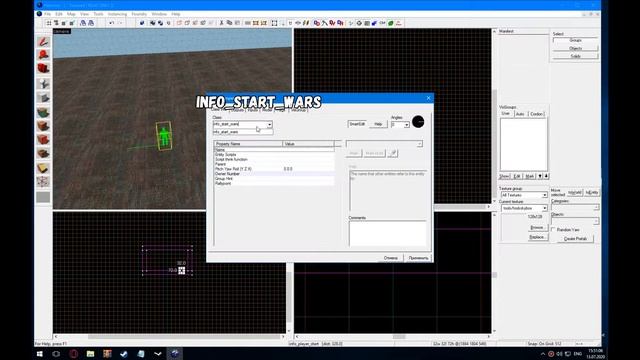Click the Undo toolbar icon
Screen dimensions: 640x360
[x=111, y=23]
